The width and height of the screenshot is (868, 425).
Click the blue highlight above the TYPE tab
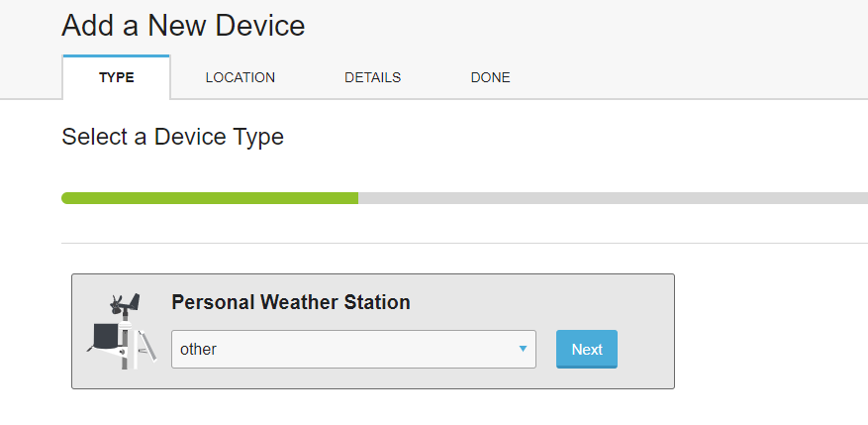tap(116, 55)
